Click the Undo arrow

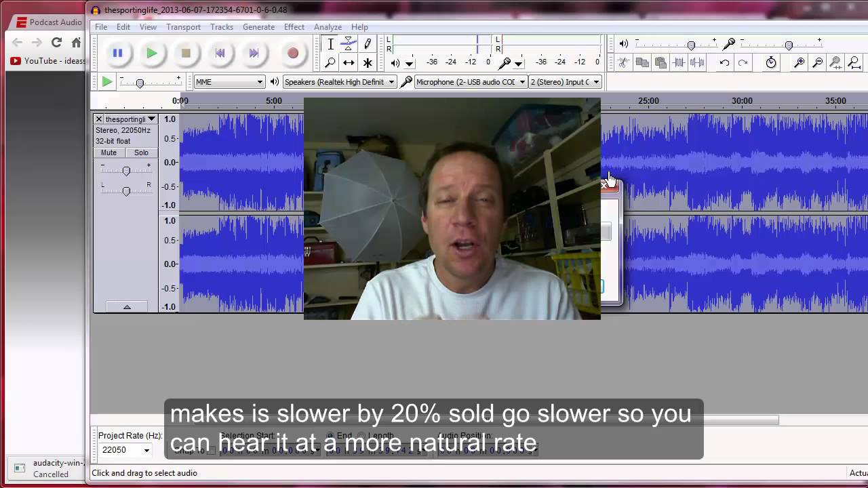[724, 62]
